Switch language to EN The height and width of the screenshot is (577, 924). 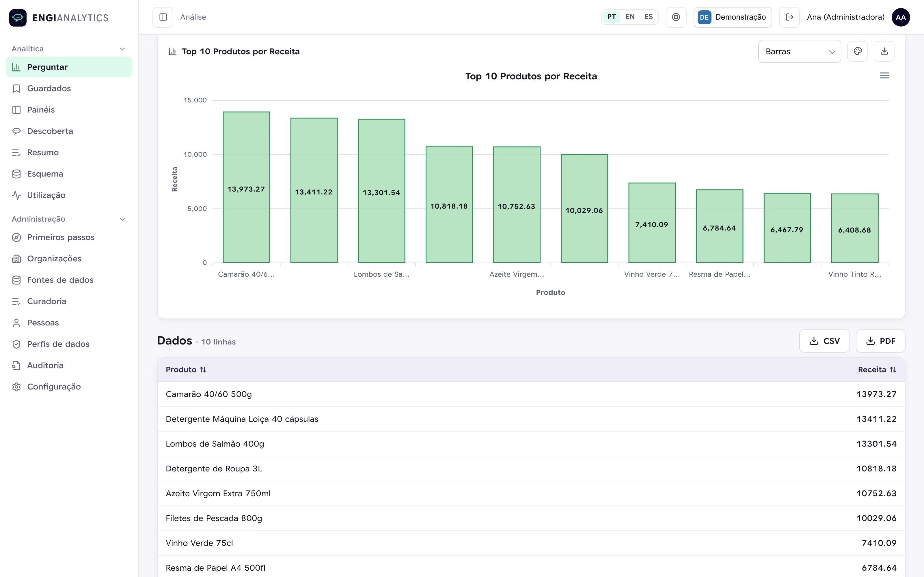click(629, 17)
